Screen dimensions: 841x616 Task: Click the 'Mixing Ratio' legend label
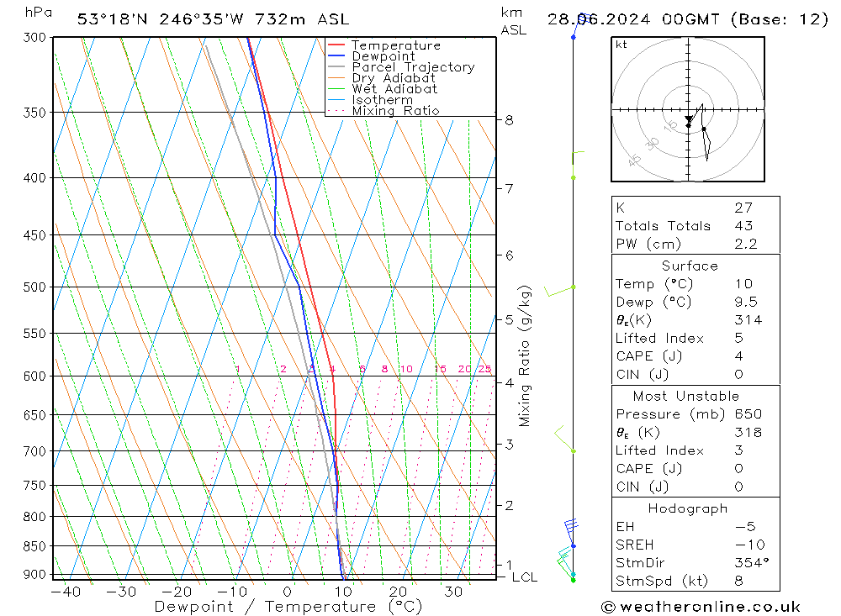pyautogui.click(x=395, y=110)
